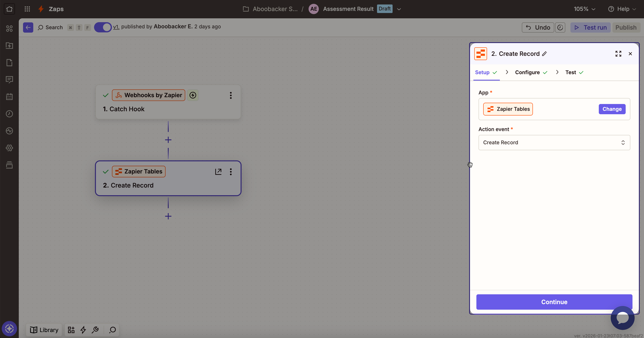Viewport: 644px width, 338px height.
Task: Open the Action event Create Record dropdown
Action: click(554, 143)
